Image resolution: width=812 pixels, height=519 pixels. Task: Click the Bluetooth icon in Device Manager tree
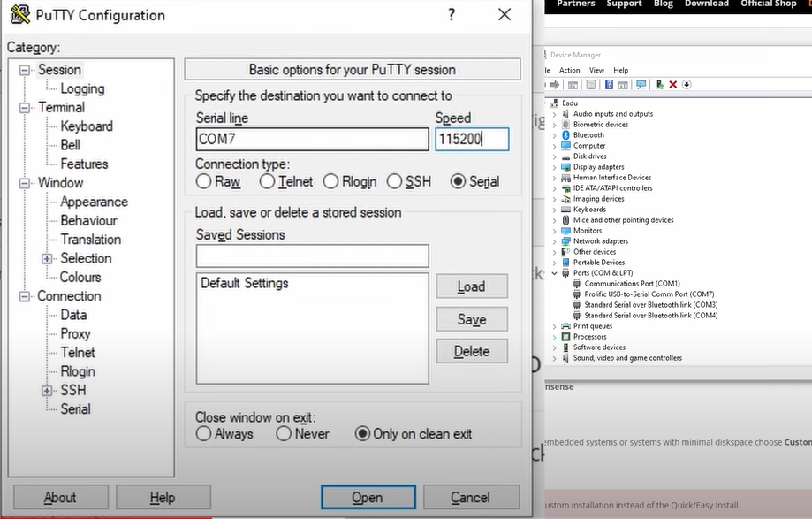(566, 134)
